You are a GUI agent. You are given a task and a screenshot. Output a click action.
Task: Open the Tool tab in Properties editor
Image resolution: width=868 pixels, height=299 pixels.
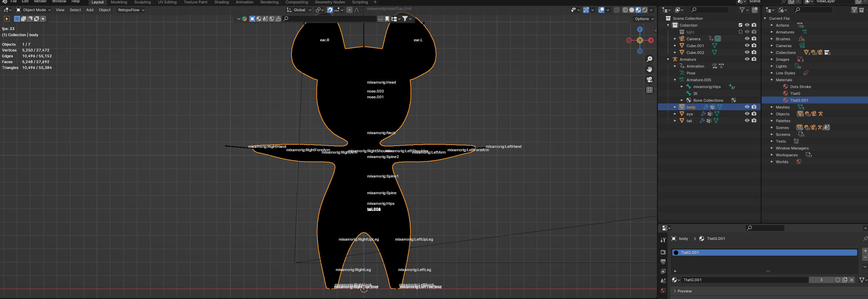point(663,240)
